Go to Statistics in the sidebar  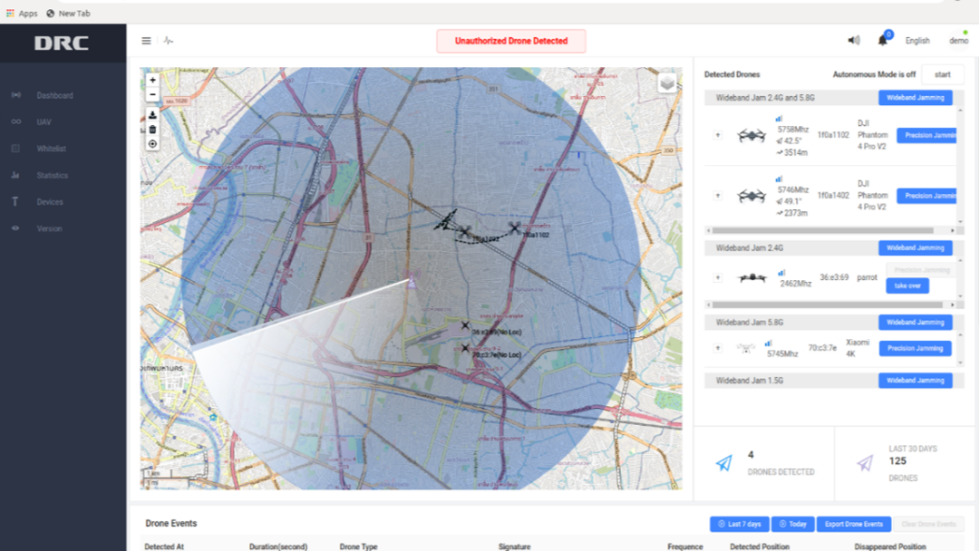pos(52,176)
